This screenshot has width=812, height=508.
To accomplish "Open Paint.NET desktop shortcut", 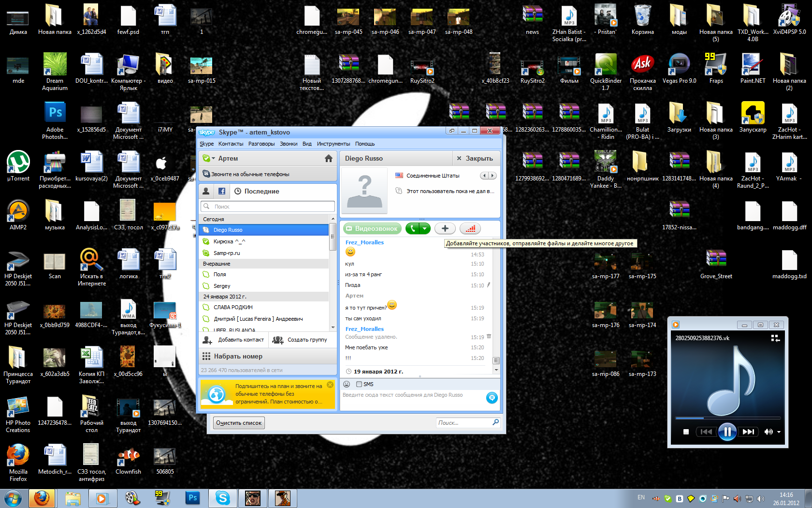I will coord(753,68).
